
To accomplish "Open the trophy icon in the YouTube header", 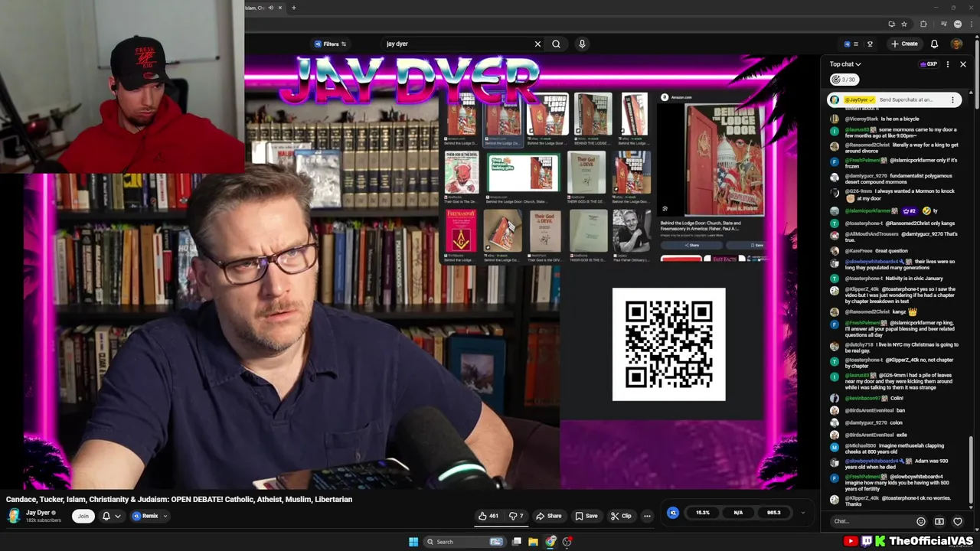I will pyautogui.click(x=870, y=44).
